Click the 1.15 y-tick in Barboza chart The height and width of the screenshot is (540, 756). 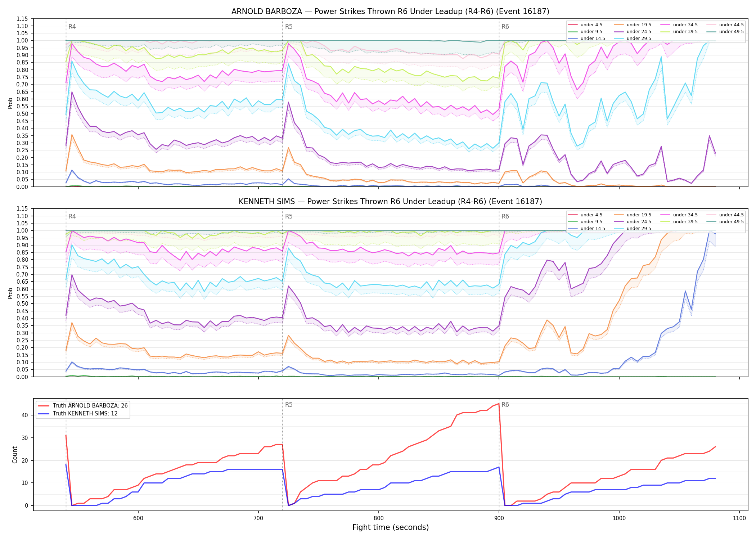22,19
